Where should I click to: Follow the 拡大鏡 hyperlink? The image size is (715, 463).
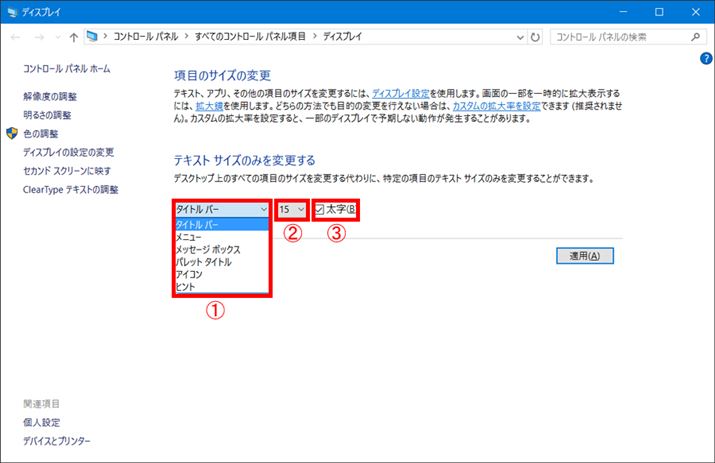click(209, 106)
